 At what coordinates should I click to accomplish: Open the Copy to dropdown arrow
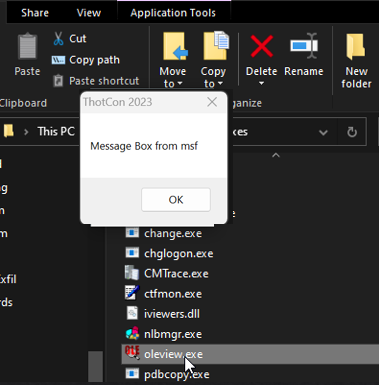pyautogui.click(x=220, y=83)
